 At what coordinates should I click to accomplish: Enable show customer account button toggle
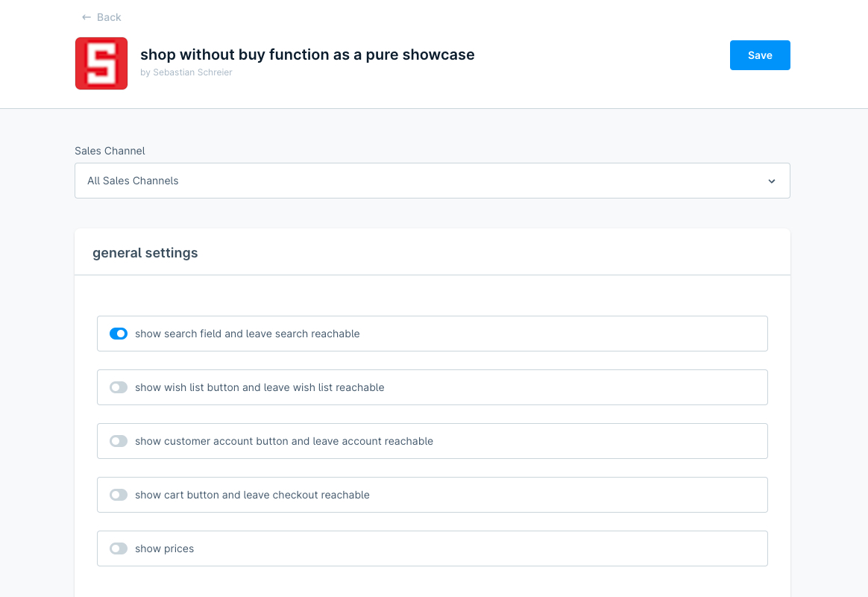[119, 441]
